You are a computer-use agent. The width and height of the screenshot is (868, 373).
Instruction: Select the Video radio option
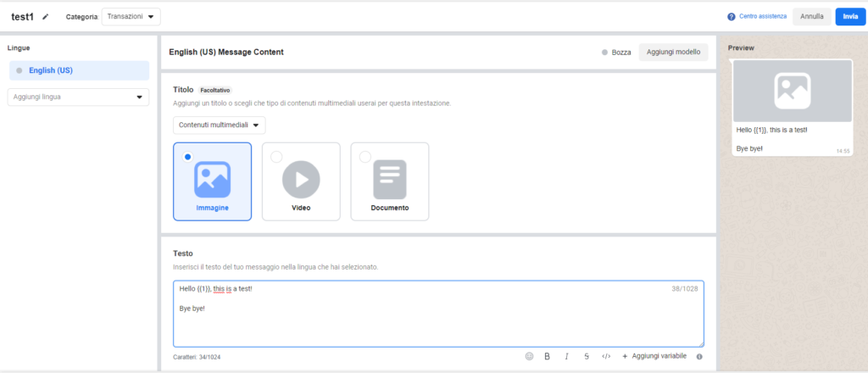pyautogui.click(x=276, y=157)
